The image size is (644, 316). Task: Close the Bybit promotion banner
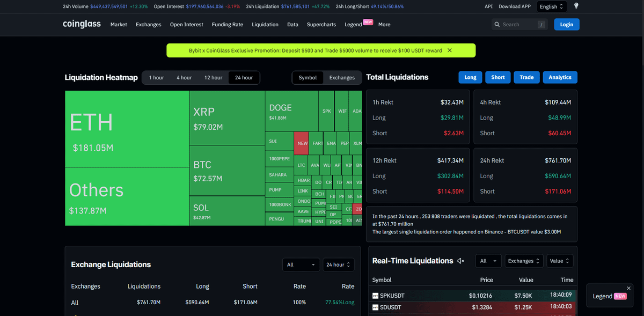click(450, 50)
